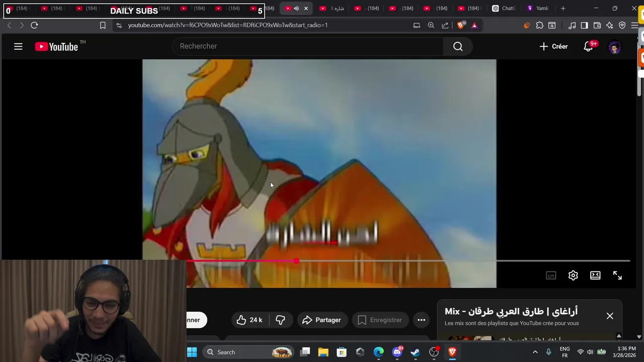Expand hidden system tray icons chevron
The height and width of the screenshot is (362, 644).
(x=535, y=352)
